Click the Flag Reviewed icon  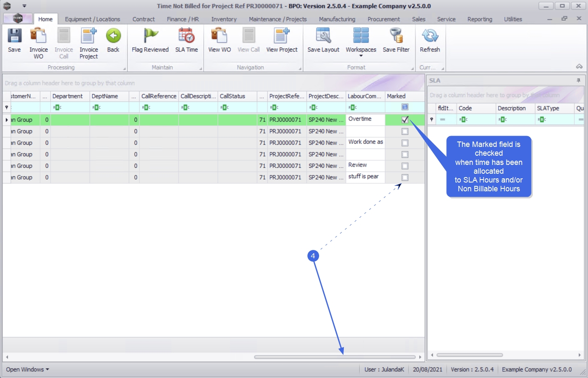pyautogui.click(x=150, y=36)
